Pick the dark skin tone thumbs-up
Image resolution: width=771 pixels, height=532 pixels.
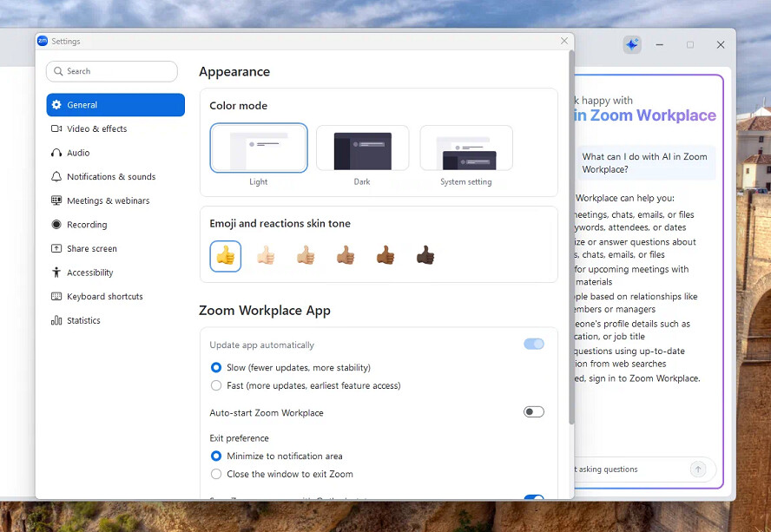tap(425, 256)
